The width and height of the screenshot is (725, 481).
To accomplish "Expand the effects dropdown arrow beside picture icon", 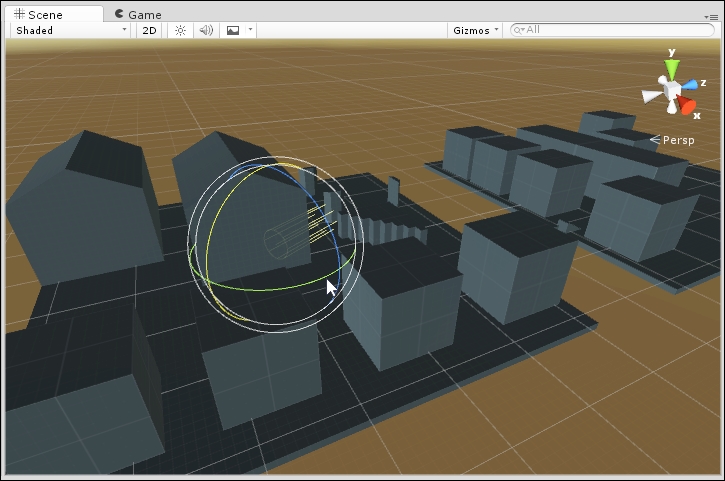I will point(250,30).
